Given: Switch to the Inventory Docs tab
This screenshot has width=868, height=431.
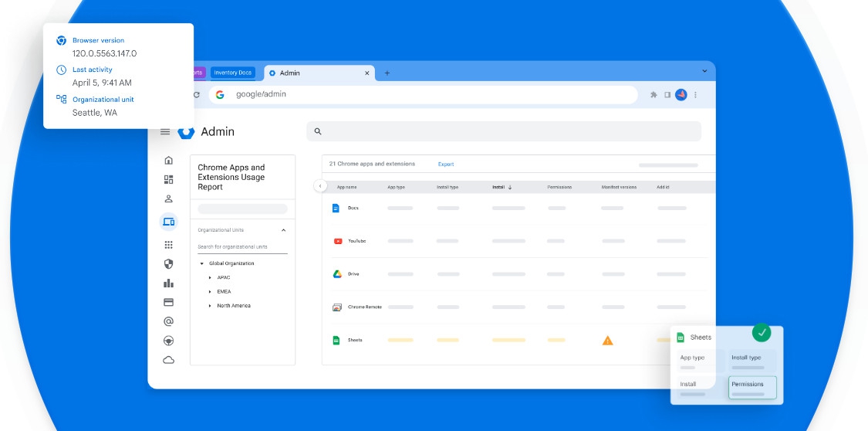Looking at the screenshot, I should [x=232, y=73].
